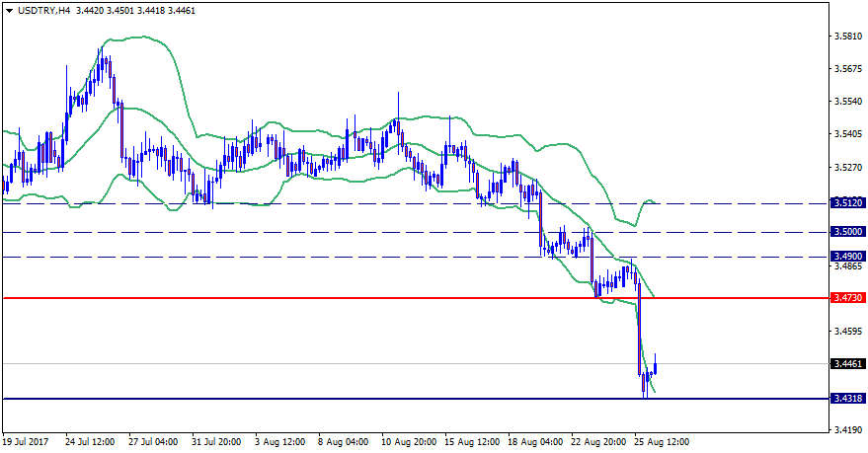This screenshot has height=453, width=868.
Task: Click the 3.4900 level price tag
Action: coord(848,257)
